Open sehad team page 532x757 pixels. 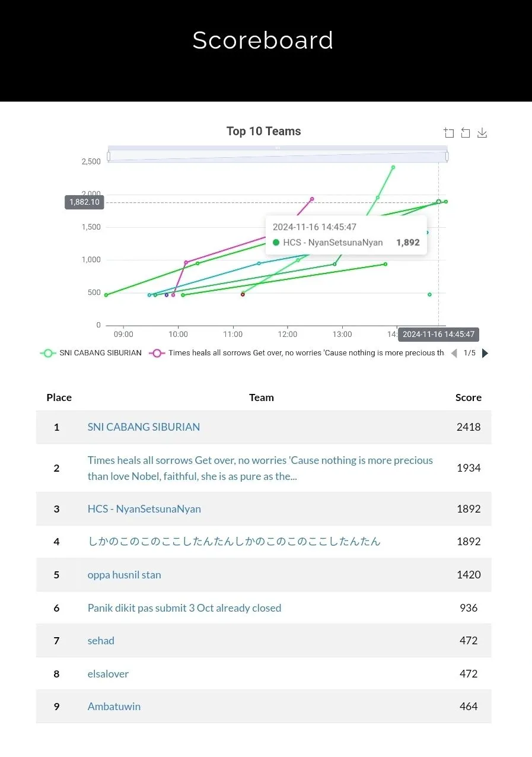[101, 641]
